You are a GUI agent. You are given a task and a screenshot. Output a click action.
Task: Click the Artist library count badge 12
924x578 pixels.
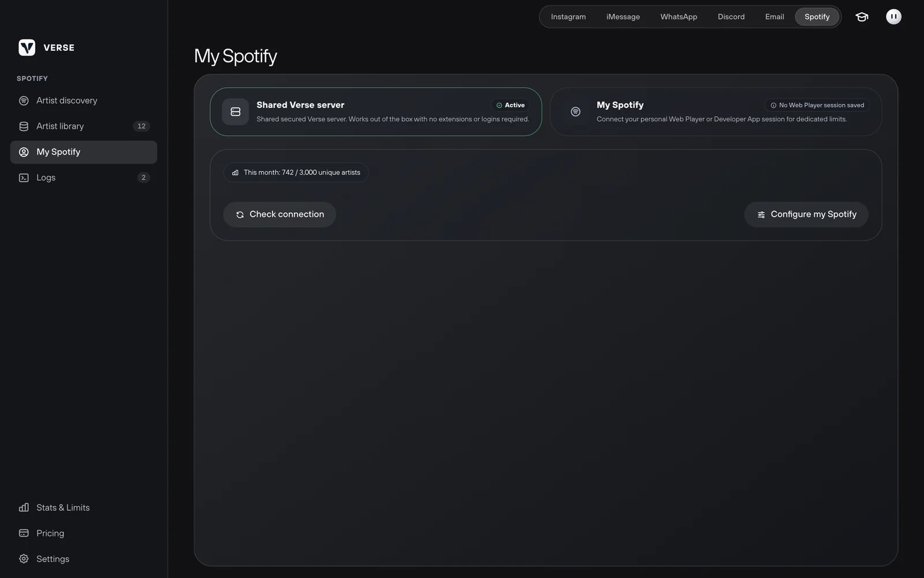(x=141, y=126)
